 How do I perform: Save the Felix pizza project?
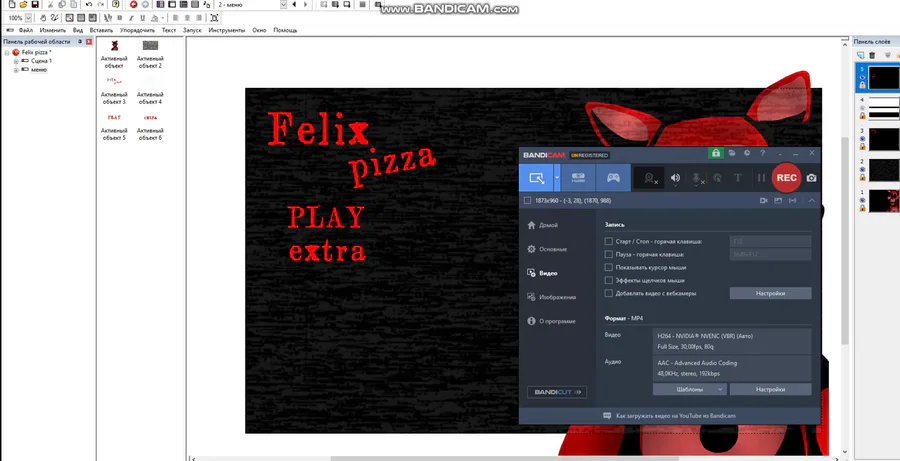(35, 4)
